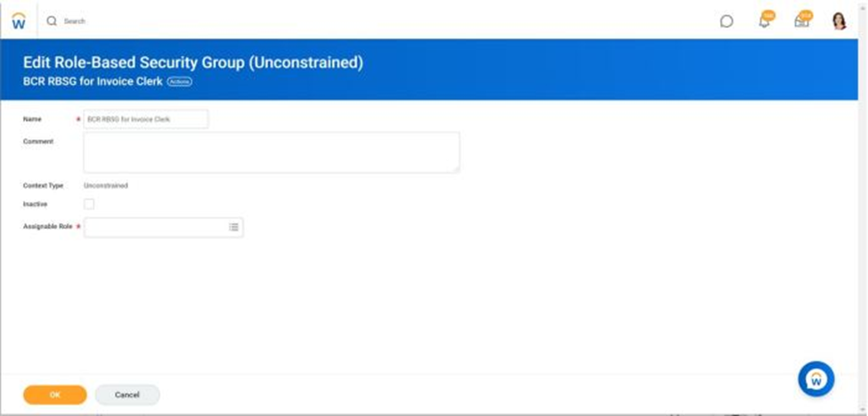Viewport: 868px width, 416px height.
Task: Click the Name text field
Action: coord(146,118)
